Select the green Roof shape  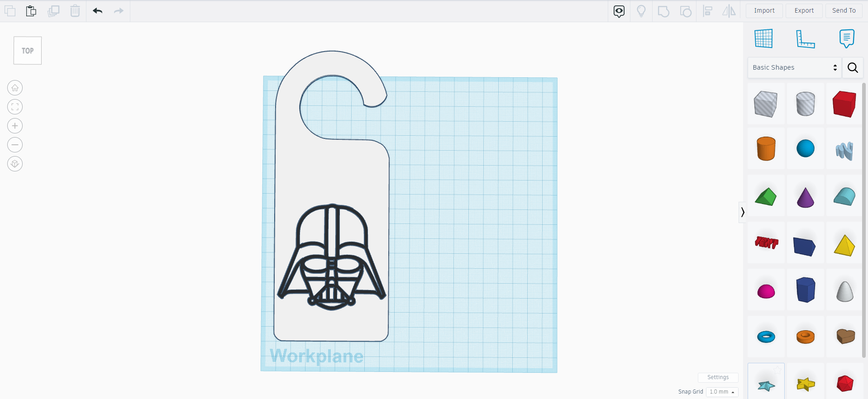766,196
